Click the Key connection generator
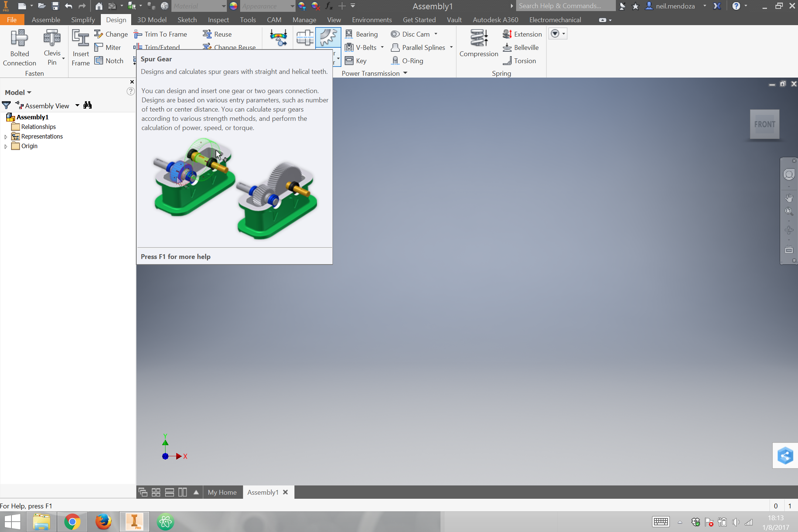Viewport: 798px width, 532px height. [x=355, y=61]
